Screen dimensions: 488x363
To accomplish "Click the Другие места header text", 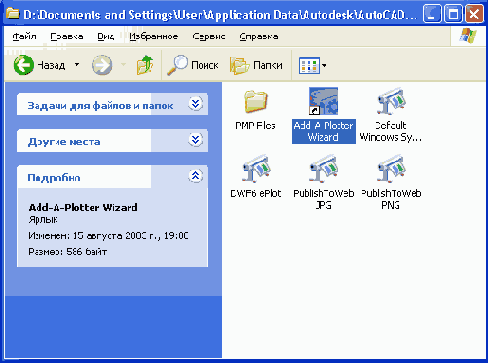I will [64, 142].
